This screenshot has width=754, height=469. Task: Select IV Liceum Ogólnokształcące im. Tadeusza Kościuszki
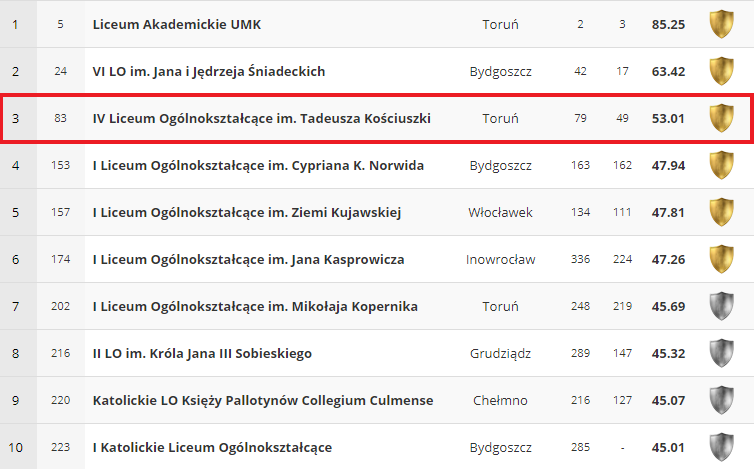tap(261, 118)
